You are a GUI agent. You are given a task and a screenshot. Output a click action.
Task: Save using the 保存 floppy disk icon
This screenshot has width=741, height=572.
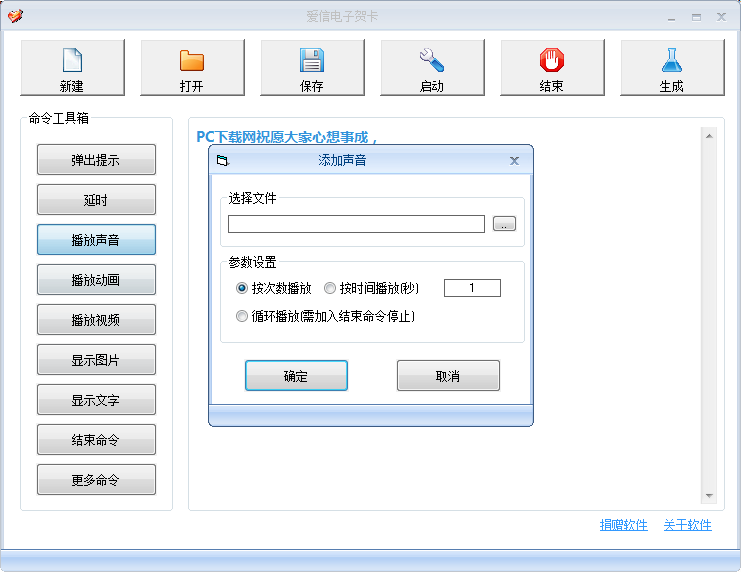[312, 60]
